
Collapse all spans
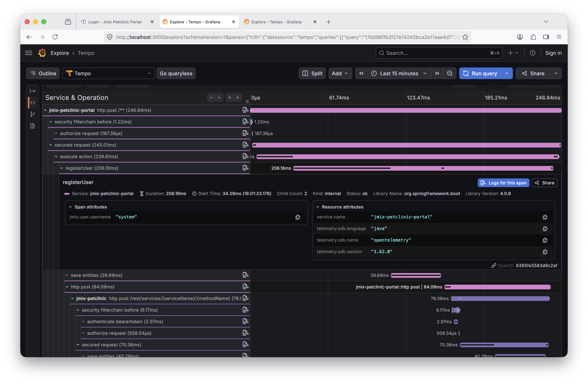(x=238, y=98)
